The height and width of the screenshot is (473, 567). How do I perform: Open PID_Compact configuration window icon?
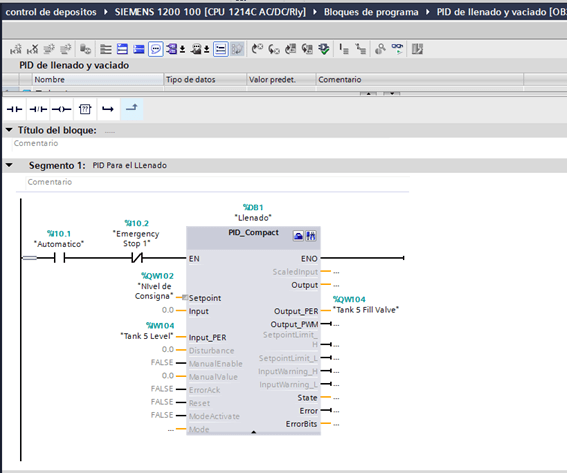[298, 236]
